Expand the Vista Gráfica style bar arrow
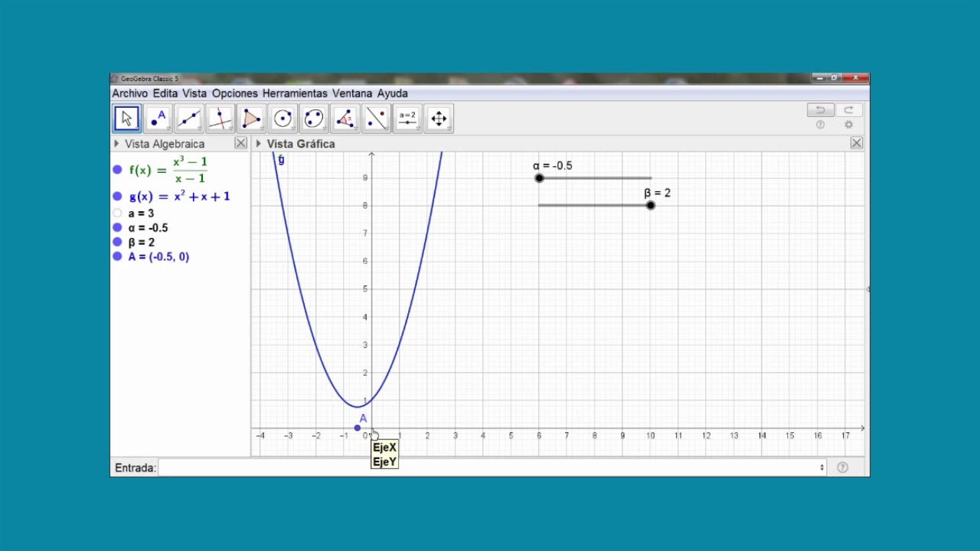 tap(259, 143)
